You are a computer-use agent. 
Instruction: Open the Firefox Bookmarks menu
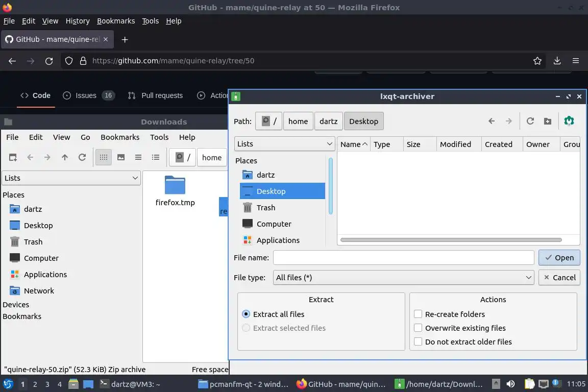[x=116, y=21]
